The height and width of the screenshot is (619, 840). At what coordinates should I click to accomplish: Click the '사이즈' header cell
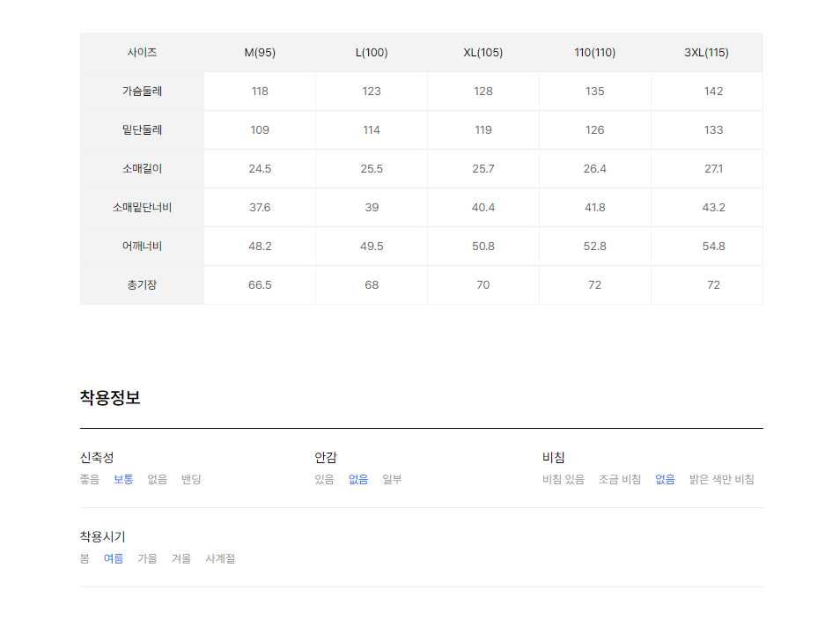coord(142,53)
